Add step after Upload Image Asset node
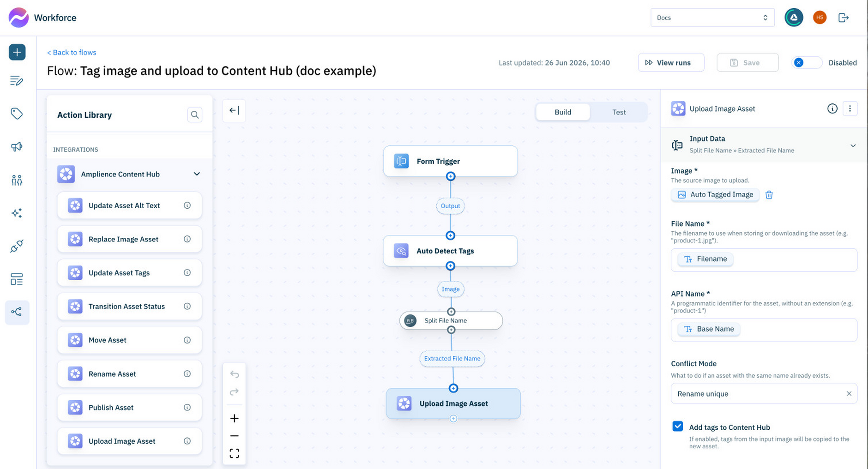 point(453,419)
